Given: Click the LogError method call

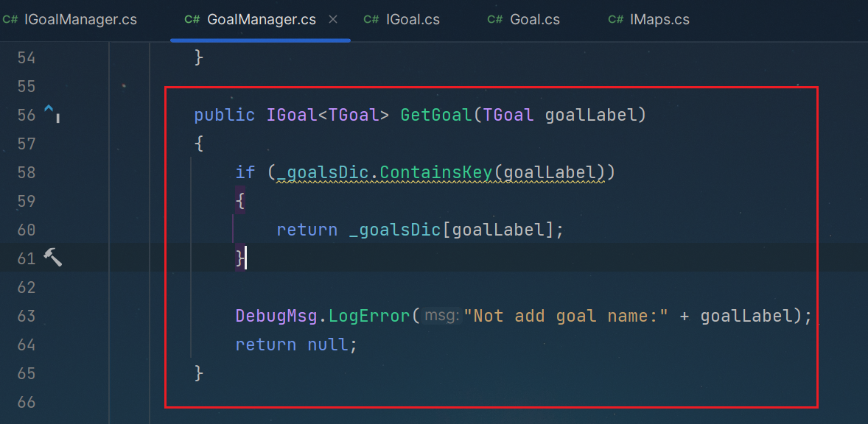Looking at the screenshot, I should click(x=370, y=316).
